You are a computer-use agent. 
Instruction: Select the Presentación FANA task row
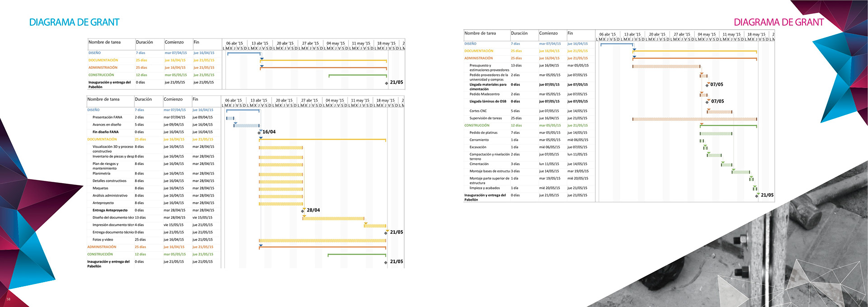click(x=154, y=117)
